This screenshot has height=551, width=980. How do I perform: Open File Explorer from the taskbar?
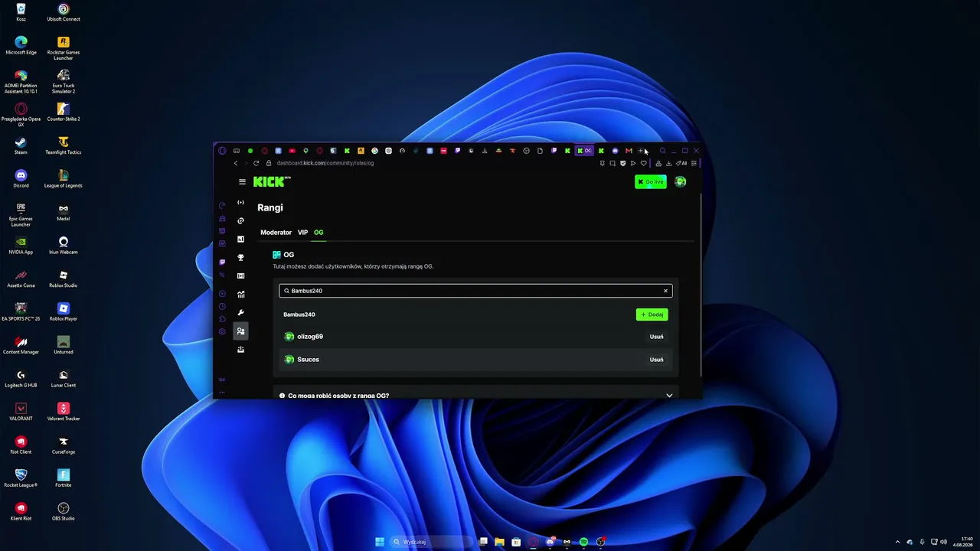[x=499, y=542]
